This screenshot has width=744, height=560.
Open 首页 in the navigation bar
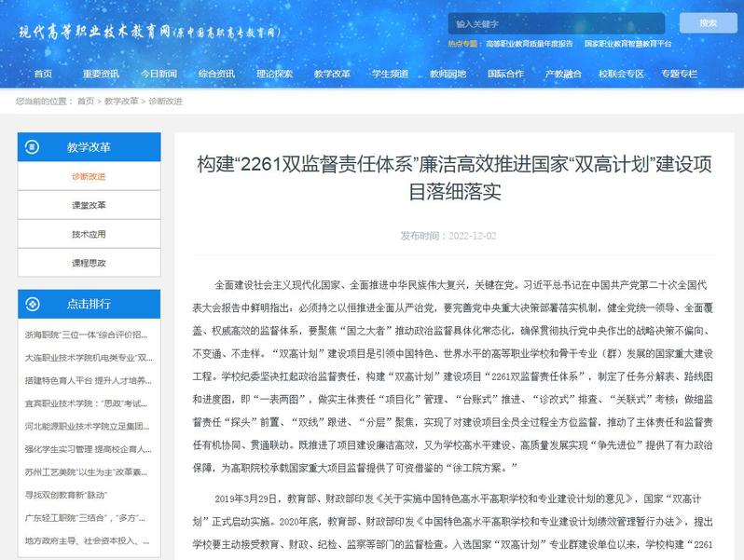[x=44, y=74]
